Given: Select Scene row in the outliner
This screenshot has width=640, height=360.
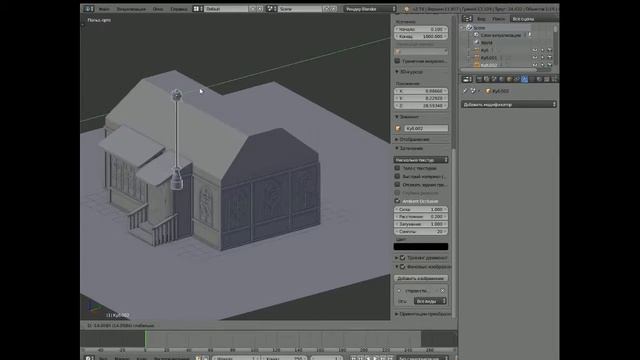Looking at the screenshot, I should point(479,28).
